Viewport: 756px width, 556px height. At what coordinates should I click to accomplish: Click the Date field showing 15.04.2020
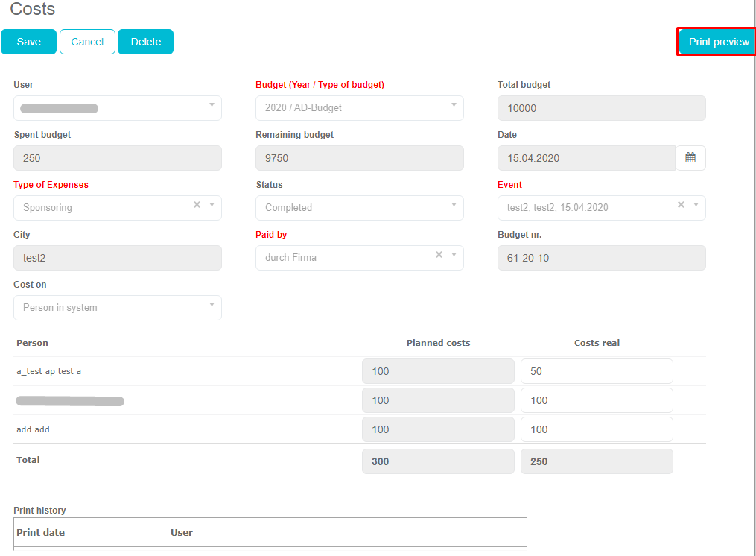coord(586,158)
